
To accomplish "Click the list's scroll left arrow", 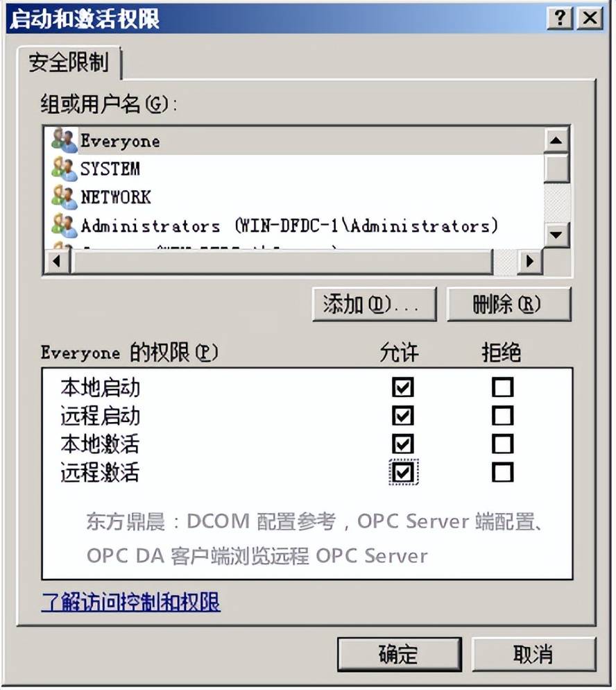I will pos(57,262).
